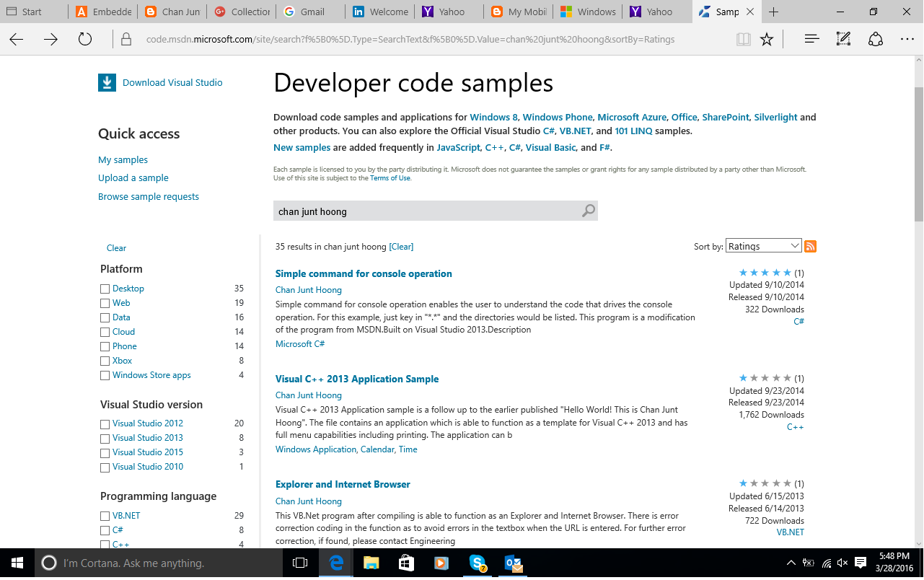Screen dimensions: 924x580
Task: Check the VB.NET programming language checkbox
Action: coord(105,516)
